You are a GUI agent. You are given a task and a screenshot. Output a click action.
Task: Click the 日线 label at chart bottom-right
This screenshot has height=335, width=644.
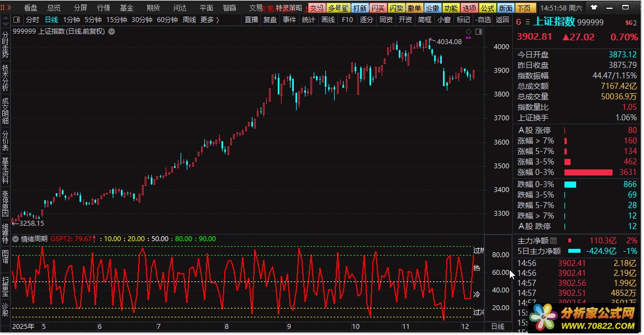tap(498, 327)
